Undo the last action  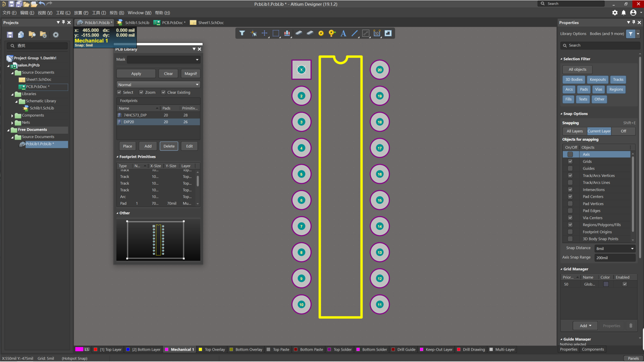(x=42, y=4)
